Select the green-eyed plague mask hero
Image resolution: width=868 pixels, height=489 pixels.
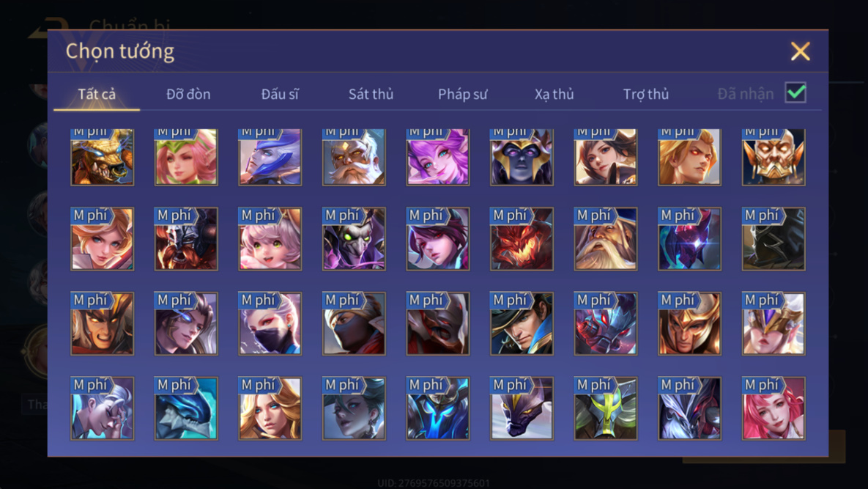(354, 239)
